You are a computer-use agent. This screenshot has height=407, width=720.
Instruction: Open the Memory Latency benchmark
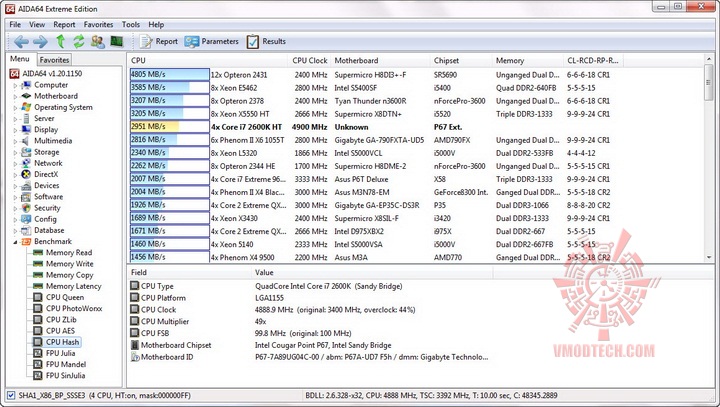pyautogui.click(x=73, y=286)
